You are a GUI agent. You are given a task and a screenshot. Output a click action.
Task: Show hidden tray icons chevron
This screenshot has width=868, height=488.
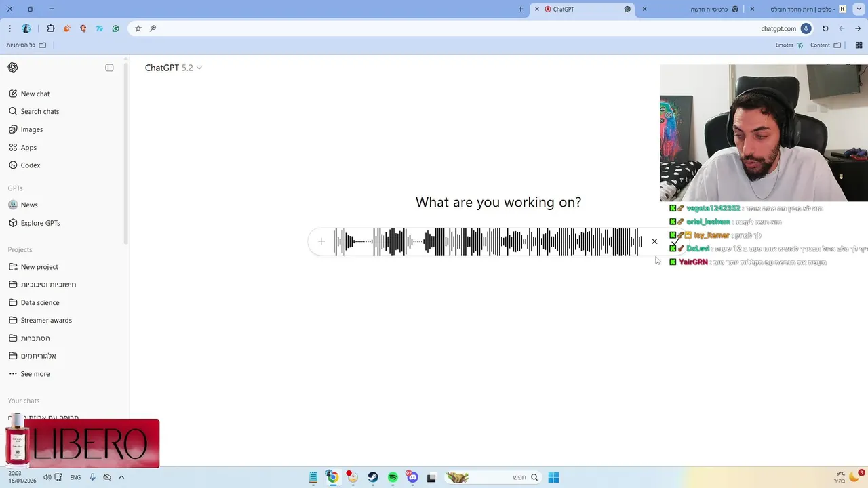(x=121, y=477)
